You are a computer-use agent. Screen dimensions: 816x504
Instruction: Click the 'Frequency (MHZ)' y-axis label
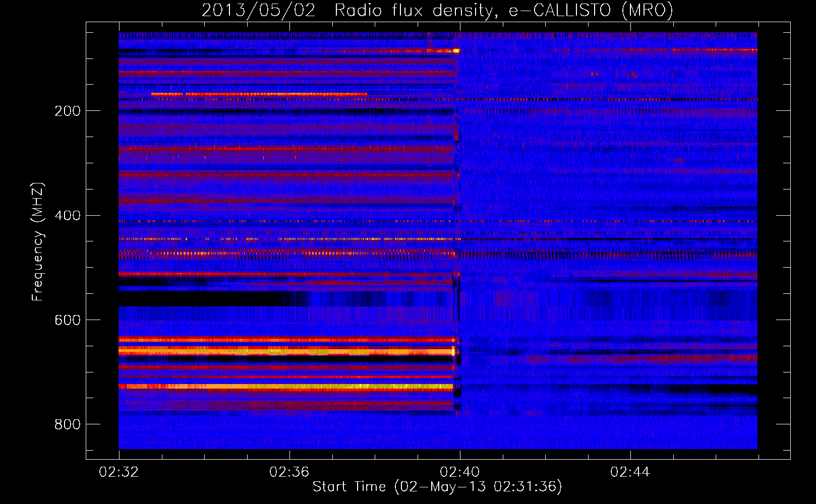pos(37,241)
